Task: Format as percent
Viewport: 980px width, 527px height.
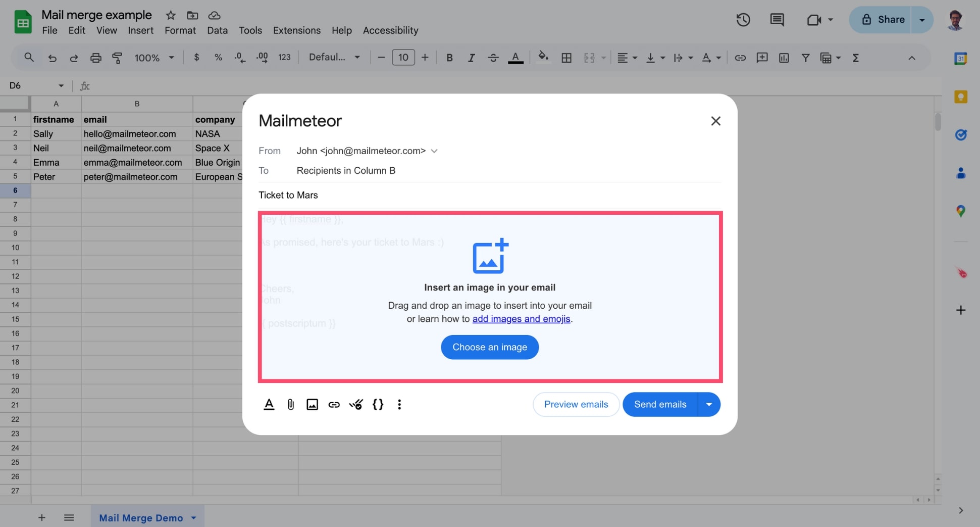Action: point(218,58)
